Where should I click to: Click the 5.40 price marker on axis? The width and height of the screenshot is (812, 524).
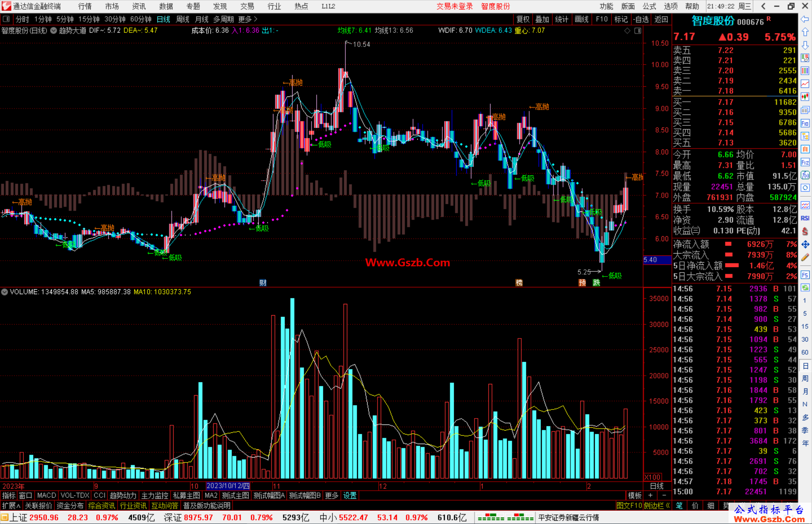click(x=657, y=260)
